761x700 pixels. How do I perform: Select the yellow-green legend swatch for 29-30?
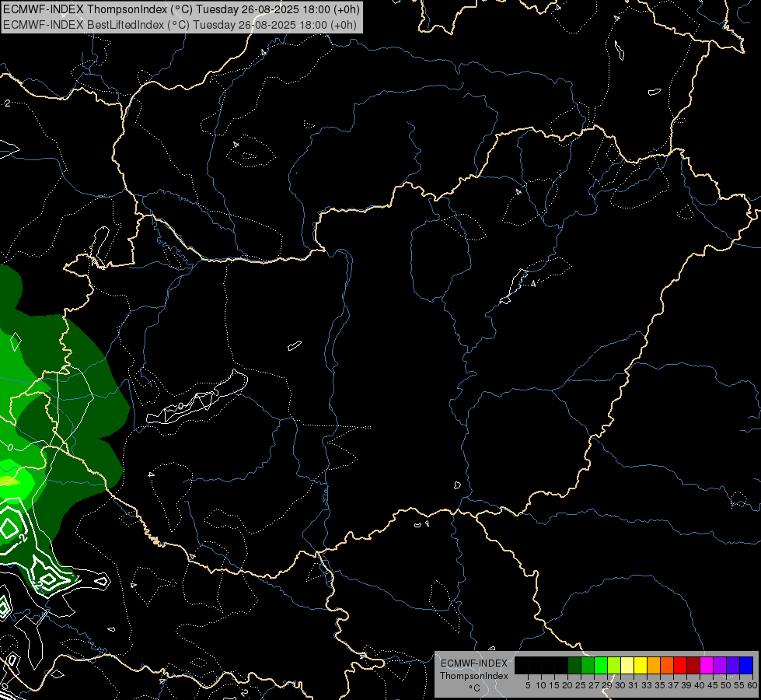pos(614,666)
